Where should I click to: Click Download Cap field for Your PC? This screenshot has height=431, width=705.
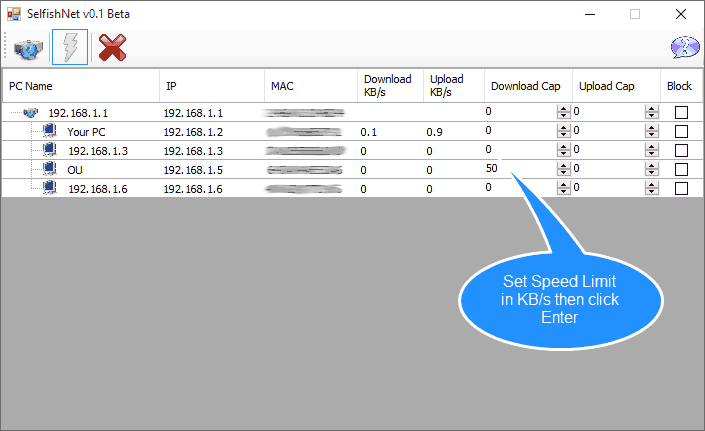521,131
